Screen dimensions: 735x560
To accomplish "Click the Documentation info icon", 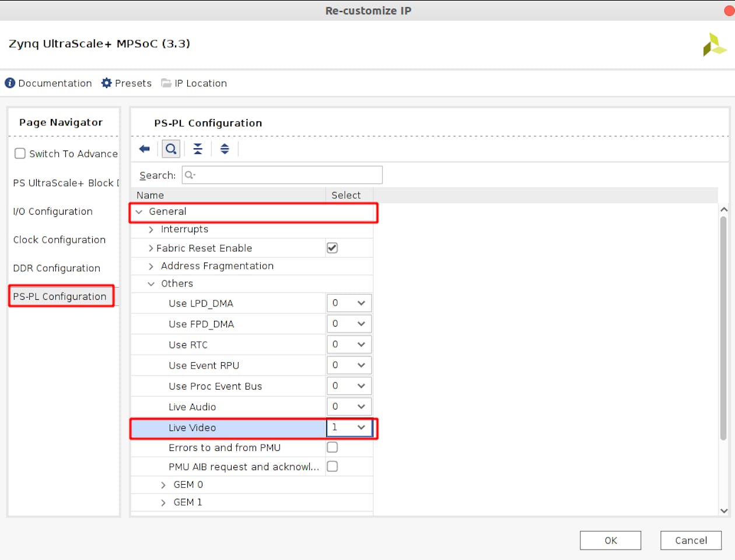I will pos(10,83).
